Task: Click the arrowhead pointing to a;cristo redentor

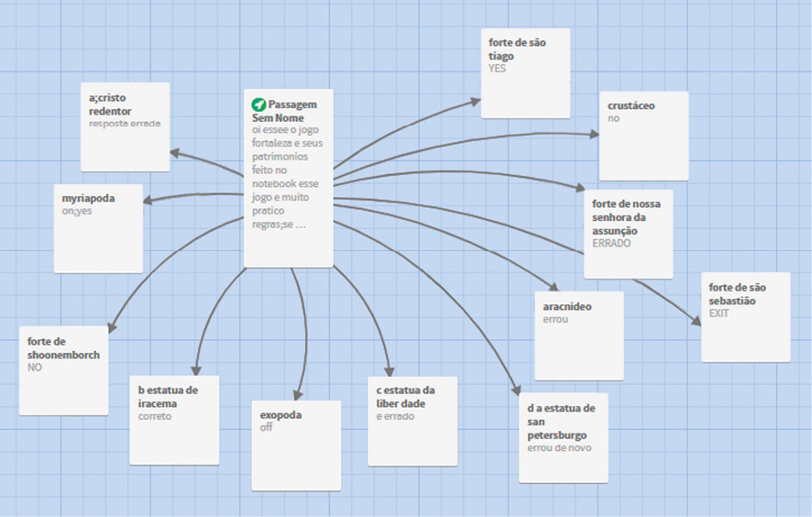Action: [174, 153]
